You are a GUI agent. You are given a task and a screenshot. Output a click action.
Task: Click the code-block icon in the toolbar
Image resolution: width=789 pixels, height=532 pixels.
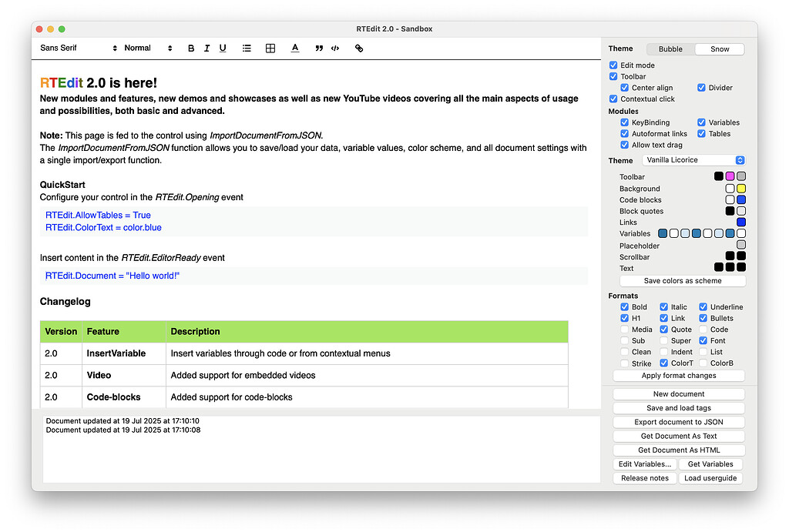[335, 48]
